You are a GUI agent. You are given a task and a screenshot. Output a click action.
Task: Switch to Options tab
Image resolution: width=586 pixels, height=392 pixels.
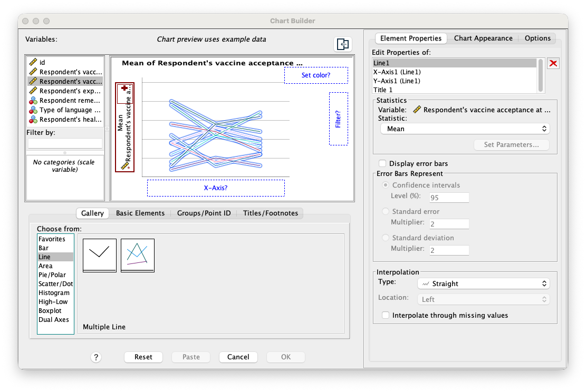coord(537,38)
